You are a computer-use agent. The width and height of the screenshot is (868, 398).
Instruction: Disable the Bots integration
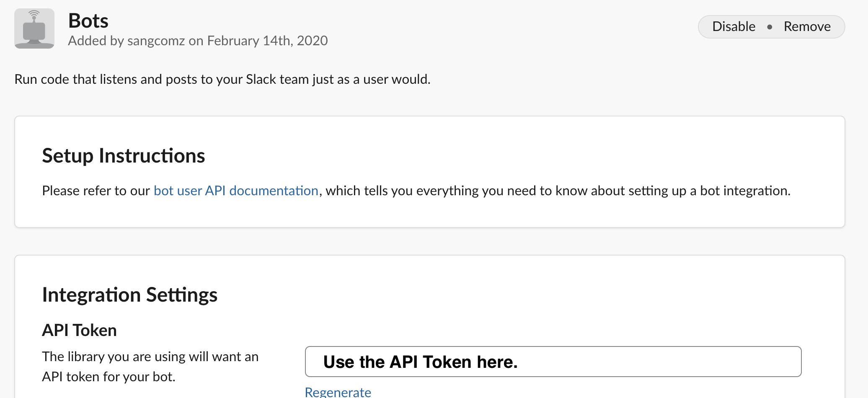coord(734,26)
